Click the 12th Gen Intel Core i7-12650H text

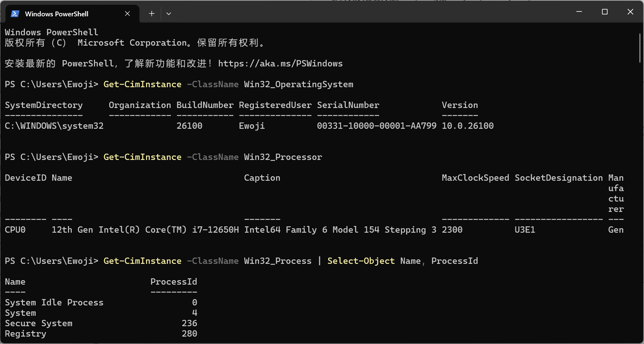click(x=145, y=230)
